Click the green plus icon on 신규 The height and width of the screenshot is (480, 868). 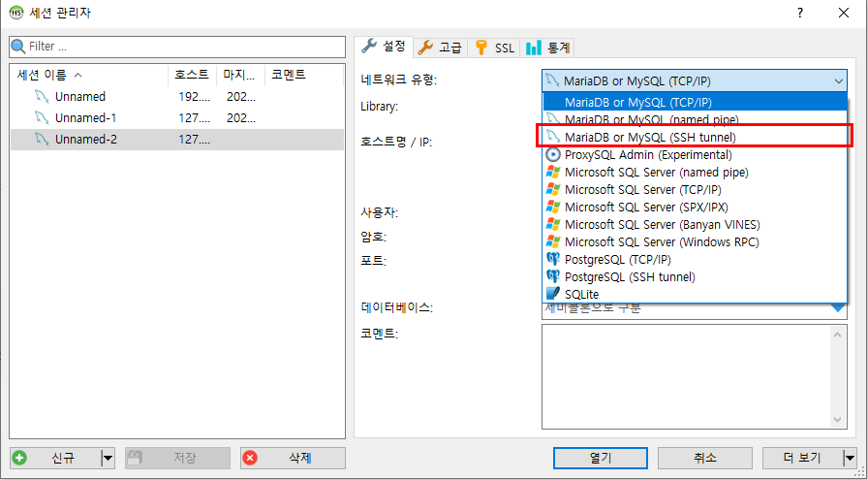point(20,458)
